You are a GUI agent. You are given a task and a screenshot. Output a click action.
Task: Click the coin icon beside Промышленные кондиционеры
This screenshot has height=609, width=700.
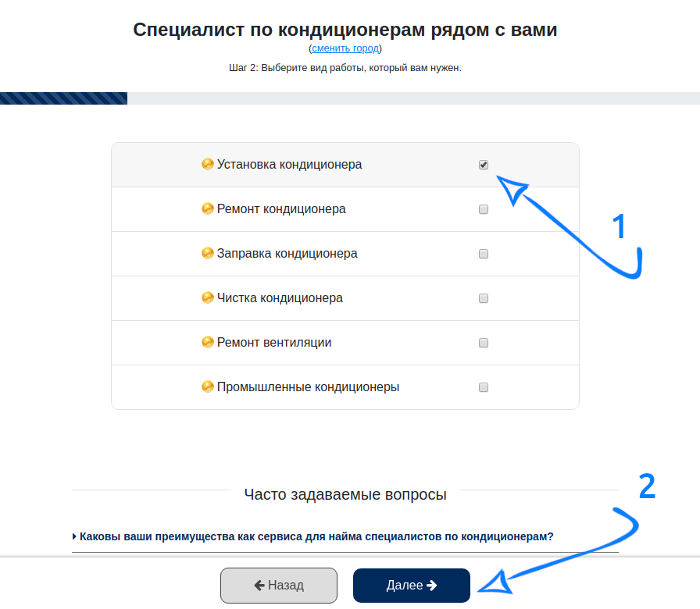208,386
